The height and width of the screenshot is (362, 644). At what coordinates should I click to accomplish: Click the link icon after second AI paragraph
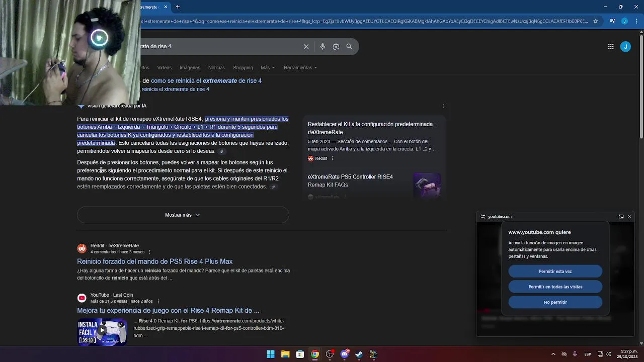tap(273, 187)
